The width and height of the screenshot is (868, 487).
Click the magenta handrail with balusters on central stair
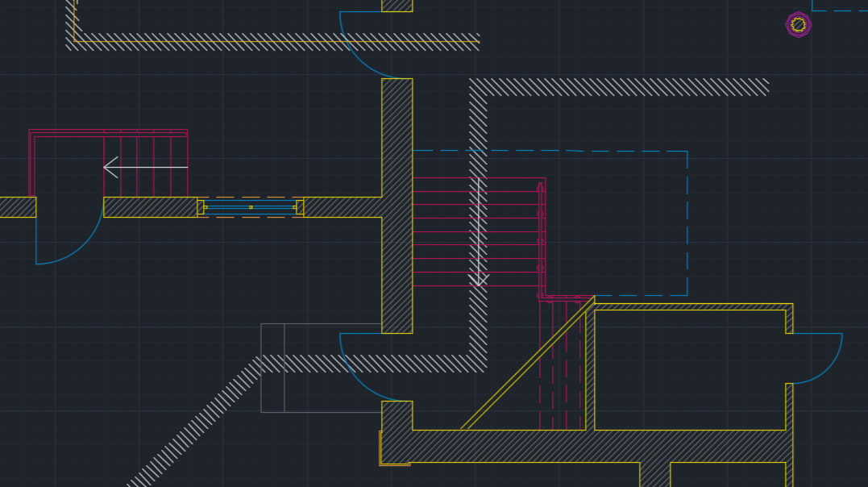coord(541,242)
